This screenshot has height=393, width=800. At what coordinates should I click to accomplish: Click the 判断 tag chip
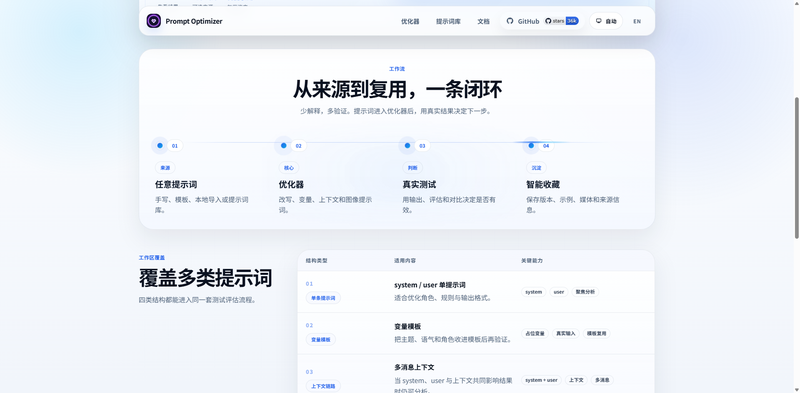click(412, 167)
